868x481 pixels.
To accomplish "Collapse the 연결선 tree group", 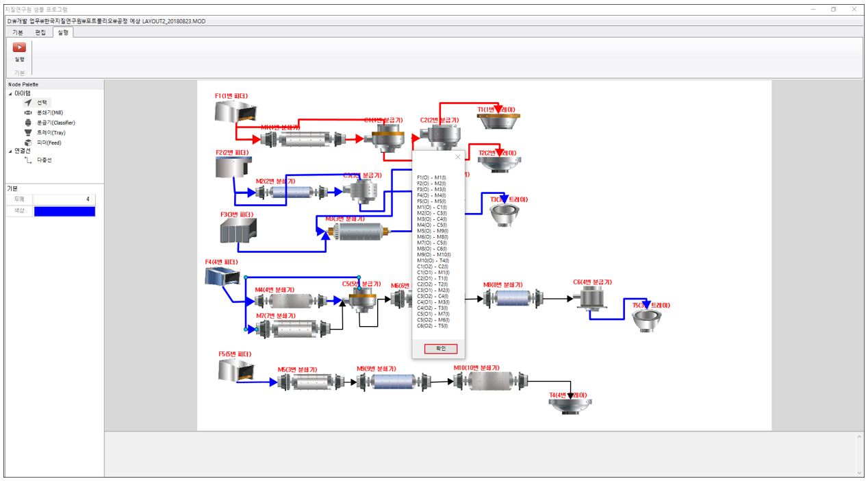I will click(10, 151).
